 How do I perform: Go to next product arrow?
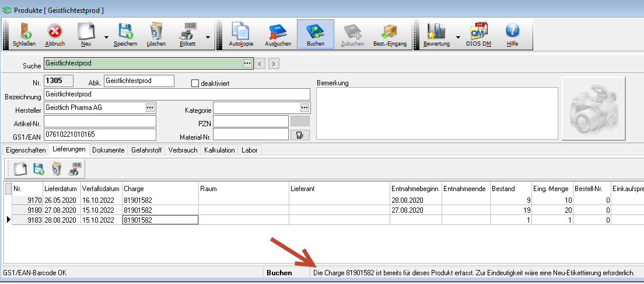point(274,64)
